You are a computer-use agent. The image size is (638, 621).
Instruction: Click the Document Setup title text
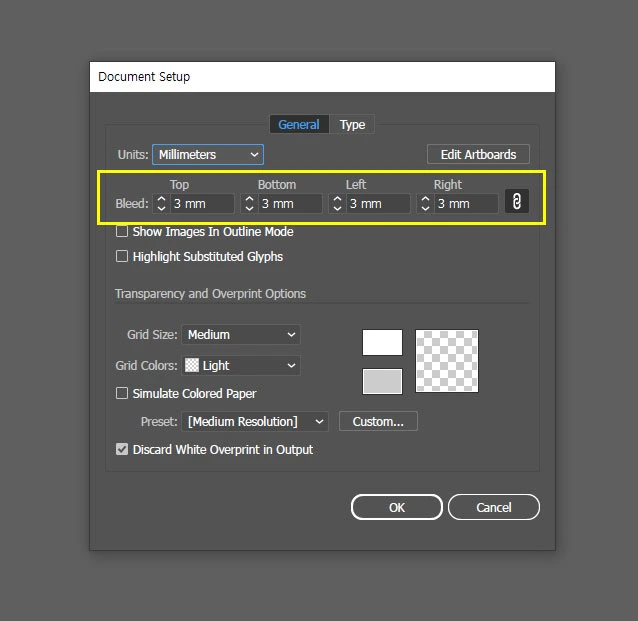[144, 77]
